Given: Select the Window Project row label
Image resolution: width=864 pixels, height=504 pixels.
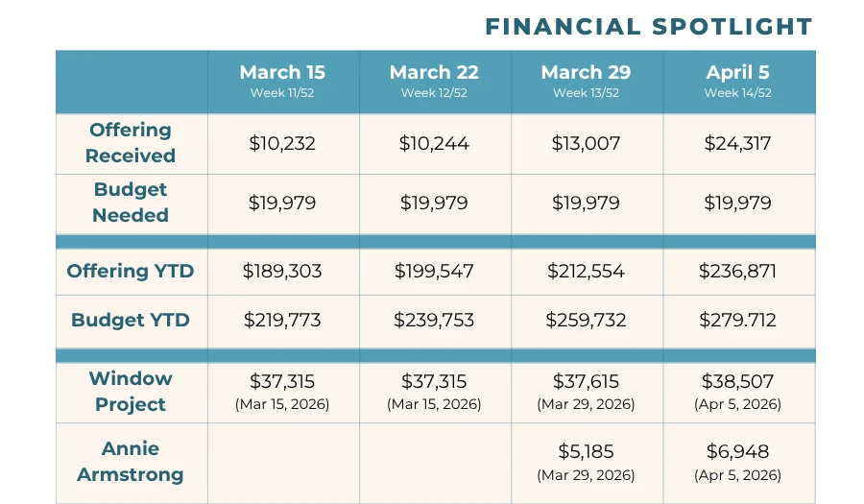Looking at the screenshot, I should pyautogui.click(x=131, y=391).
